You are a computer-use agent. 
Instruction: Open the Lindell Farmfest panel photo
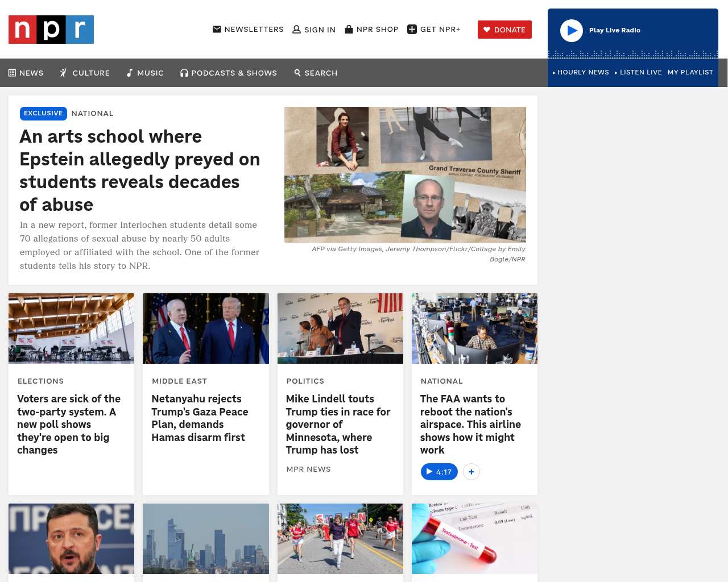click(340, 329)
